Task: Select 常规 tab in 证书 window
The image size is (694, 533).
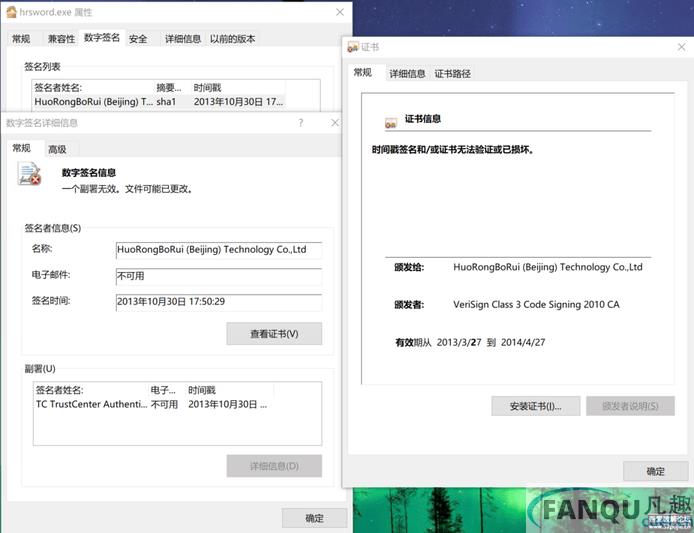Action: pos(362,72)
